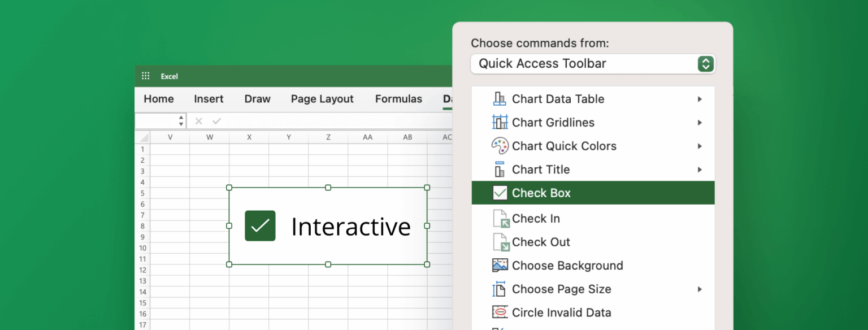868x330 pixels.
Task: Open the Formulas ribbon tab
Action: 398,99
